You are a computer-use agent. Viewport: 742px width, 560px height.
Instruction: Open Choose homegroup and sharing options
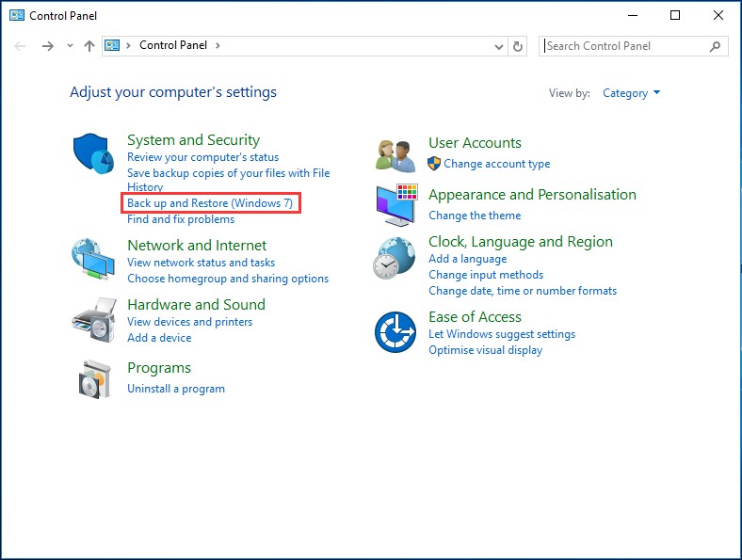pyautogui.click(x=228, y=279)
